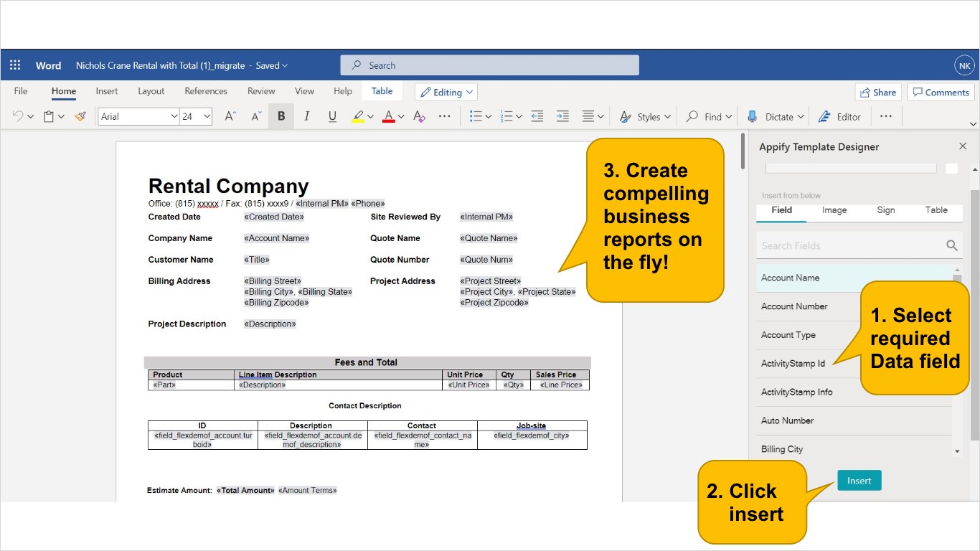Click the Share button
This screenshot has width=980, height=551.
tap(877, 92)
